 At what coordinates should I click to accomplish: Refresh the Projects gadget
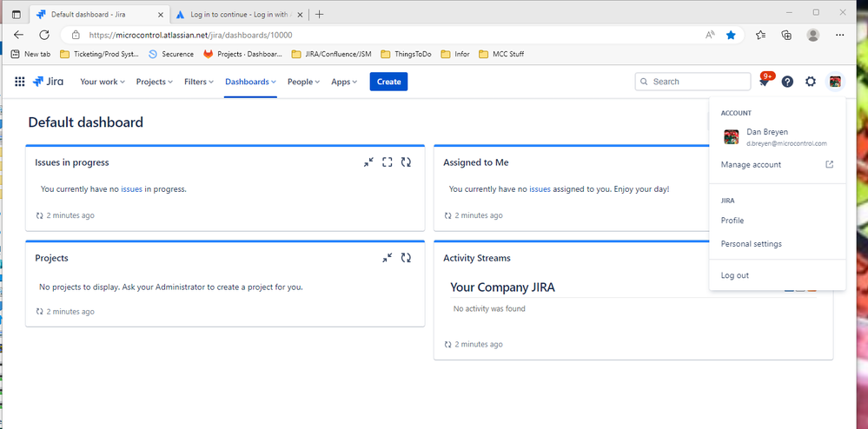(x=407, y=258)
